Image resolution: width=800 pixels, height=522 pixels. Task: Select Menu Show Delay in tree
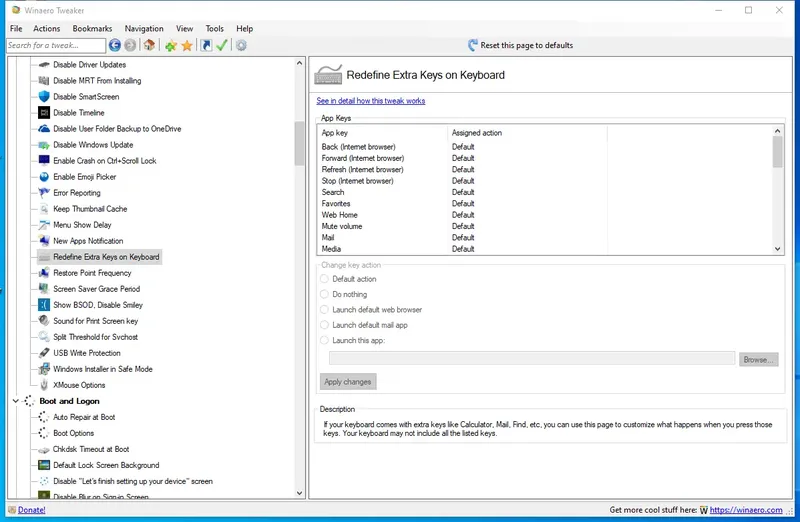82,225
